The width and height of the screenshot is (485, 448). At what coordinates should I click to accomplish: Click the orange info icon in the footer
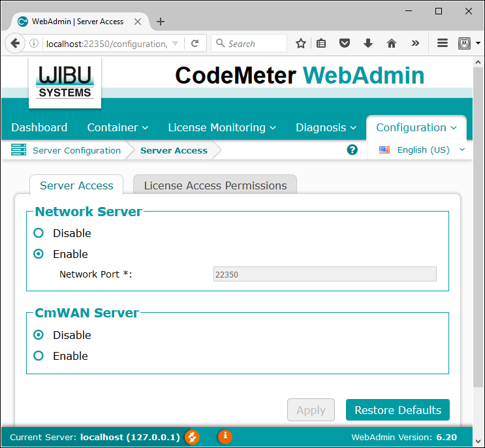coord(225,436)
